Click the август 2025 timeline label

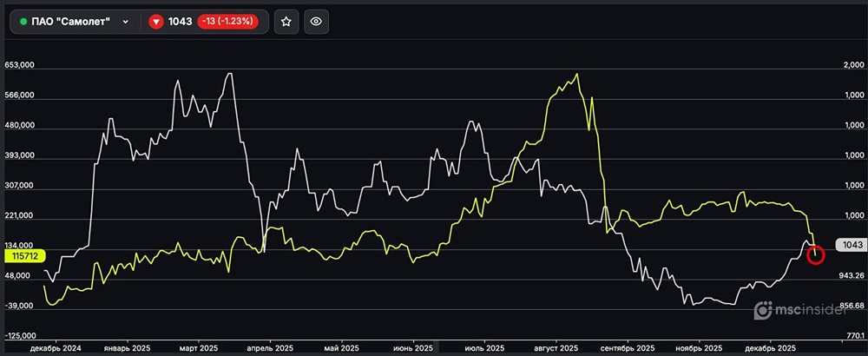(556, 347)
